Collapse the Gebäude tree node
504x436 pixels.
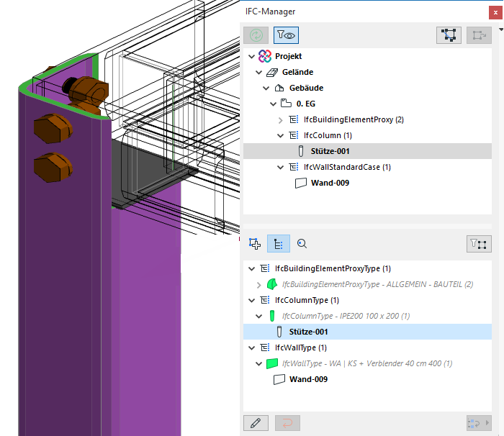(x=266, y=88)
